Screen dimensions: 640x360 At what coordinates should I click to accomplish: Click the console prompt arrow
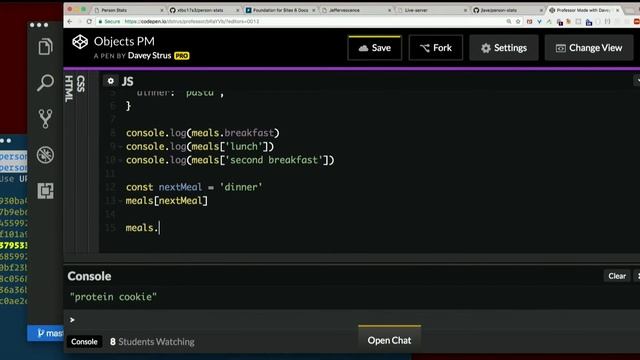click(72, 320)
